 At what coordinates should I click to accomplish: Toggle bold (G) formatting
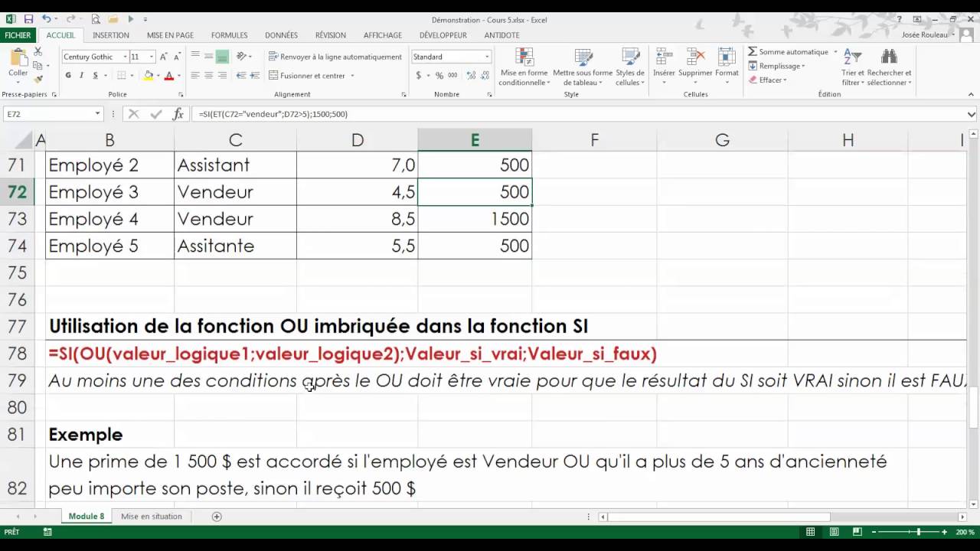tap(68, 75)
